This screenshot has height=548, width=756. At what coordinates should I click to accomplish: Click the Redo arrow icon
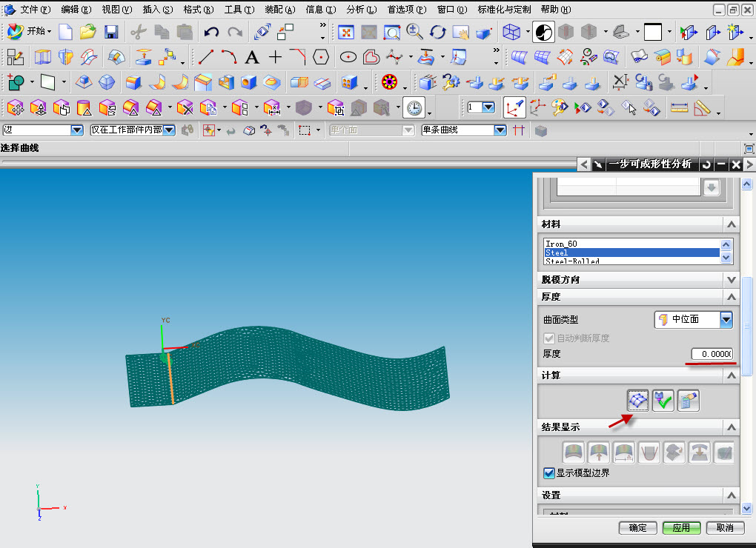235,33
